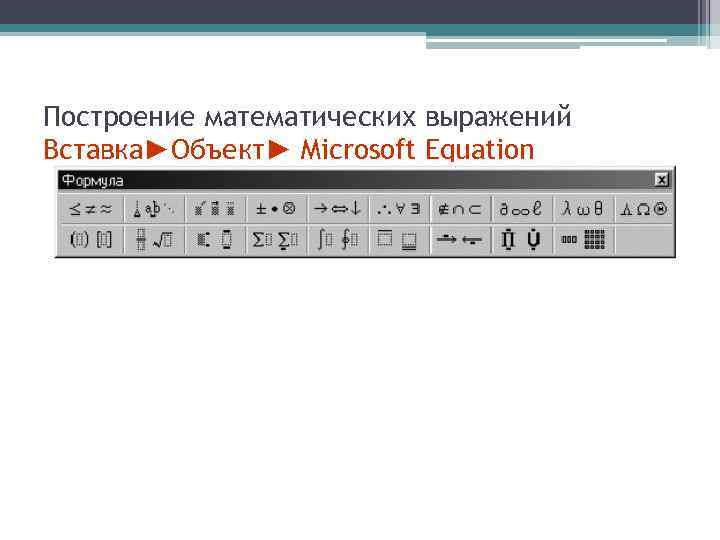This screenshot has height=540, width=720.
Task: Open the underbar and overbar templates palette
Action: (399, 239)
